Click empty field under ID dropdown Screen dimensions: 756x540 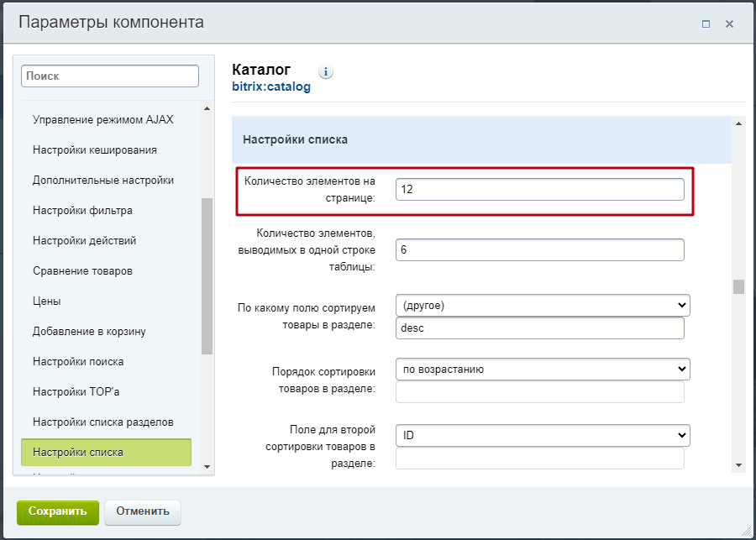(539, 459)
